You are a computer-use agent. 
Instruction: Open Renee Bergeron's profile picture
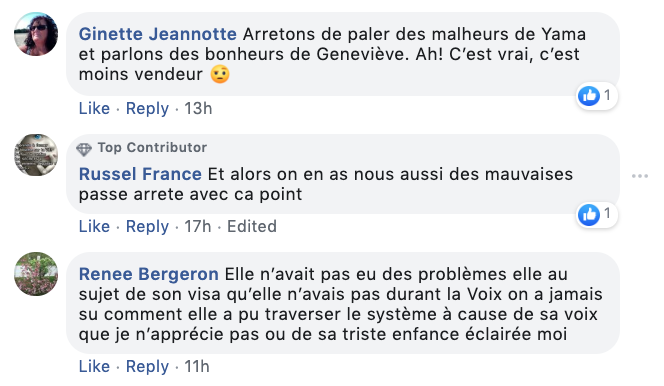[36, 274]
